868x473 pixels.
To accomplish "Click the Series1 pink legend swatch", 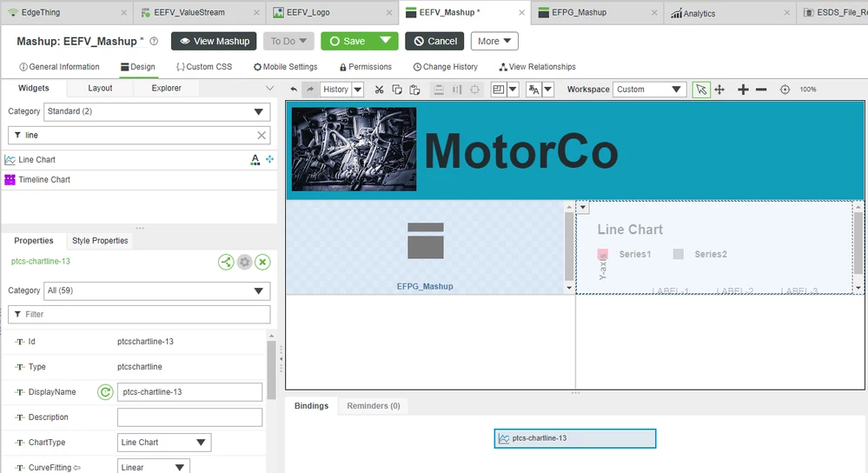I will [603, 254].
